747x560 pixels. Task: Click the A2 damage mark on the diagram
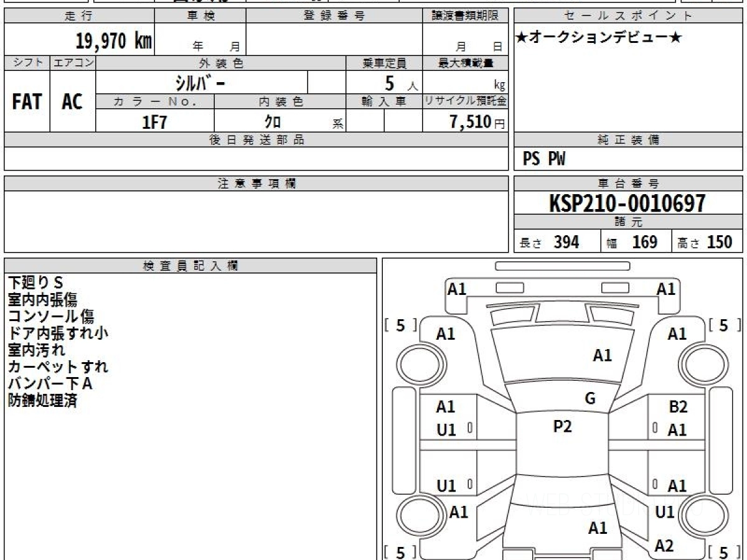point(664,546)
